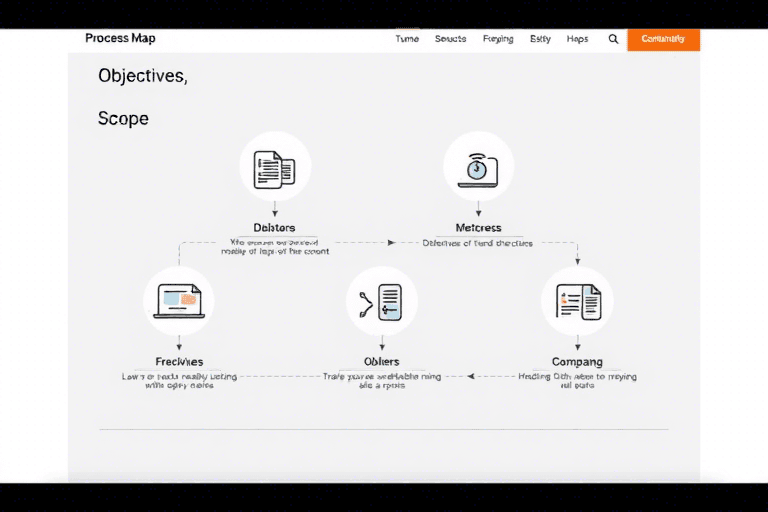Click the document list icon above Compang
Screen dimensions: 768x512
click(x=577, y=301)
